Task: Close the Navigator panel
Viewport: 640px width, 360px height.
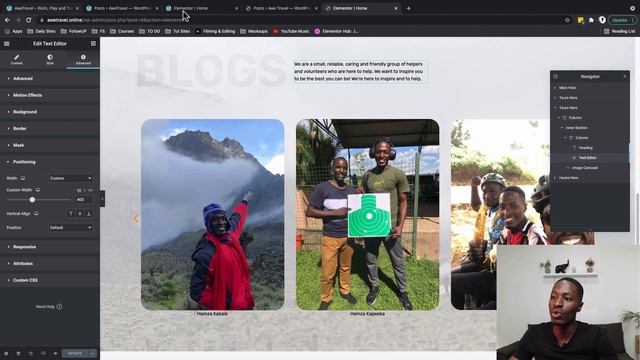Action: coord(624,76)
